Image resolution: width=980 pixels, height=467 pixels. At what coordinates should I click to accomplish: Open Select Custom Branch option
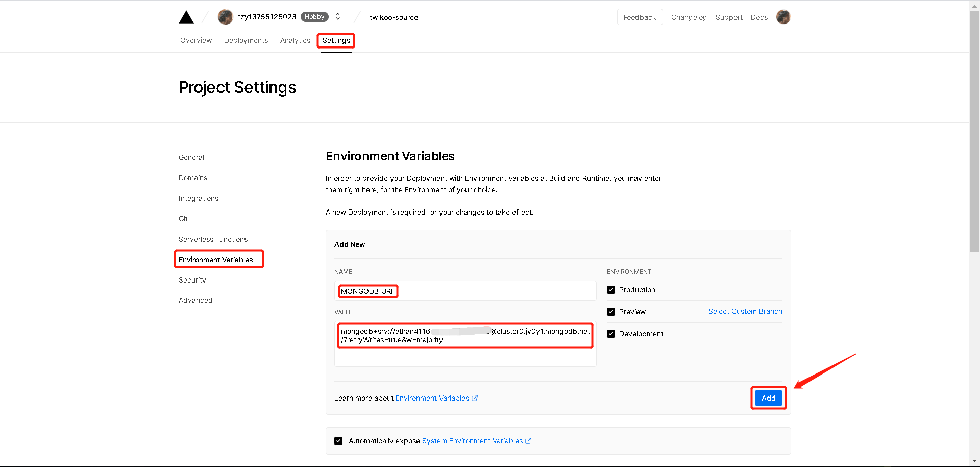coord(745,311)
